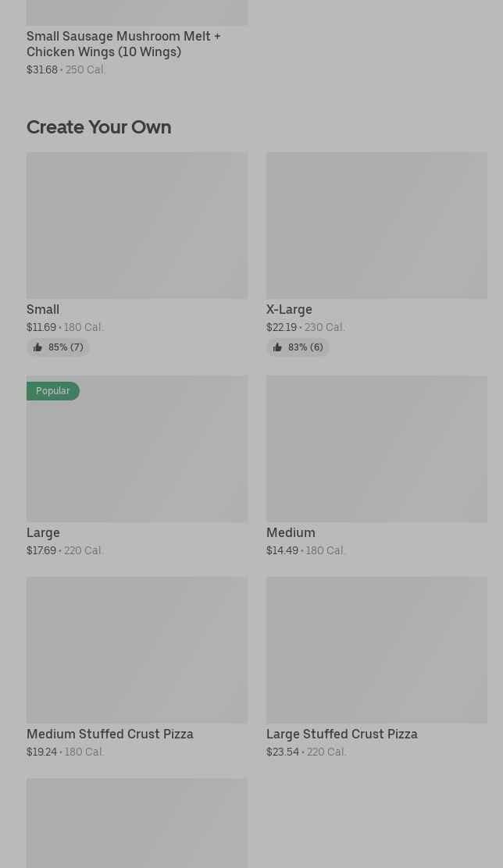503x868 pixels.
Task: Choose the Large item name
Action: 43,532
